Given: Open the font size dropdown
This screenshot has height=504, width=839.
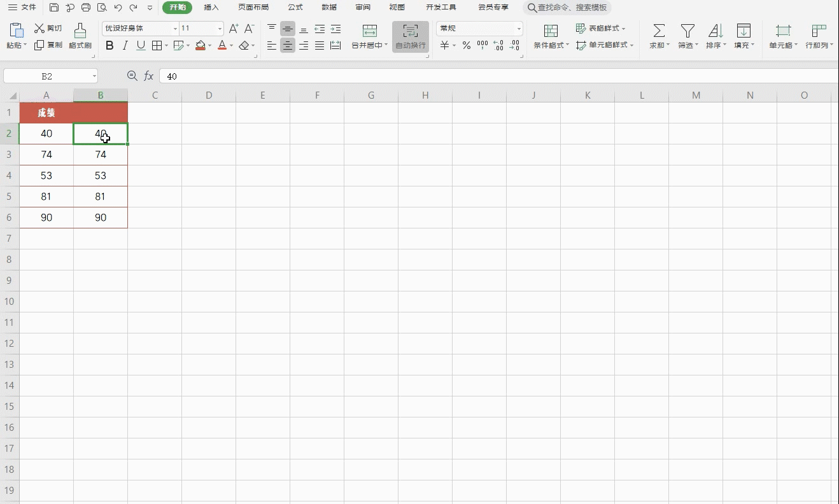Looking at the screenshot, I should click(220, 29).
